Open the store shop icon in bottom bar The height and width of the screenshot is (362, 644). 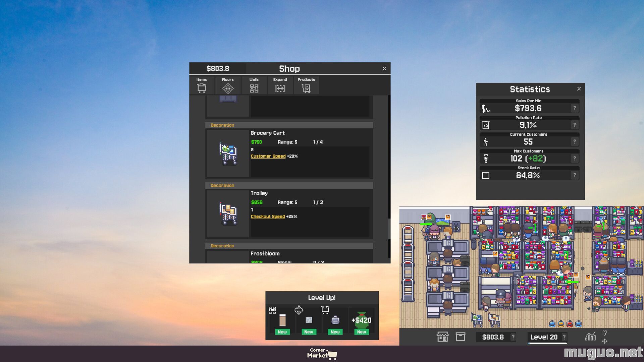[442, 337]
